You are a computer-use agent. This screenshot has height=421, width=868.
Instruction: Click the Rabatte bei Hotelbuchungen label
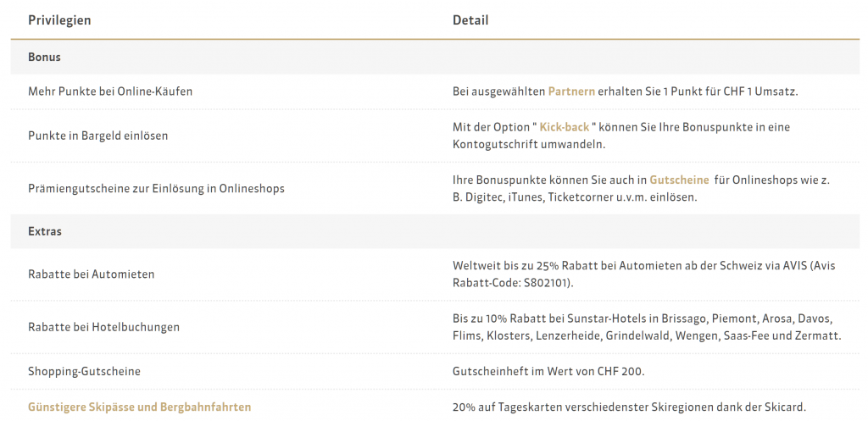point(104,327)
